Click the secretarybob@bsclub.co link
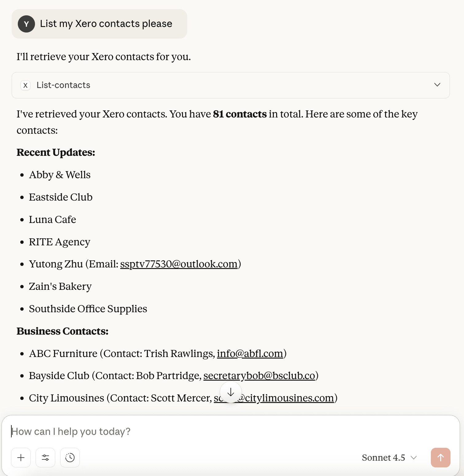464x476 pixels. pos(259,376)
